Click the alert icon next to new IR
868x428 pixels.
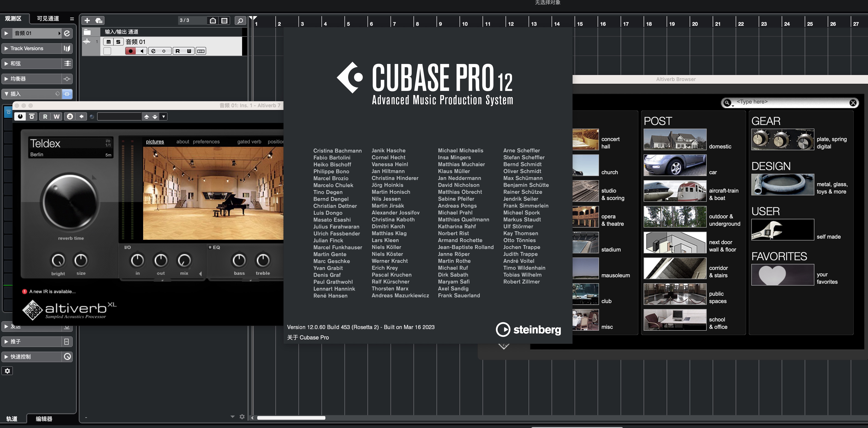(x=25, y=292)
